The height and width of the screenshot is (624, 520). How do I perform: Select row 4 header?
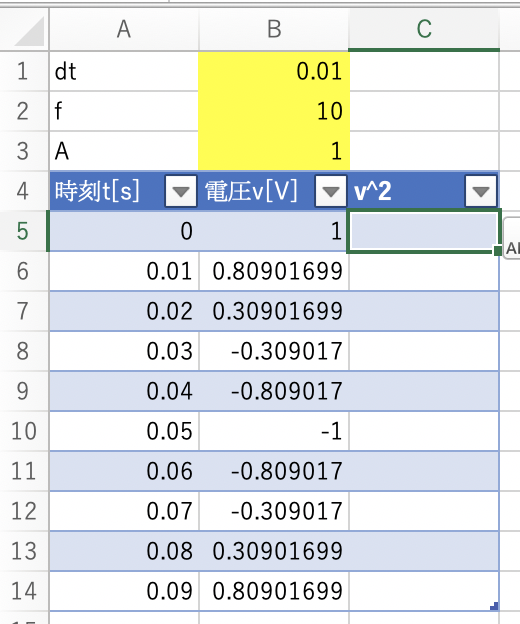coord(24,191)
